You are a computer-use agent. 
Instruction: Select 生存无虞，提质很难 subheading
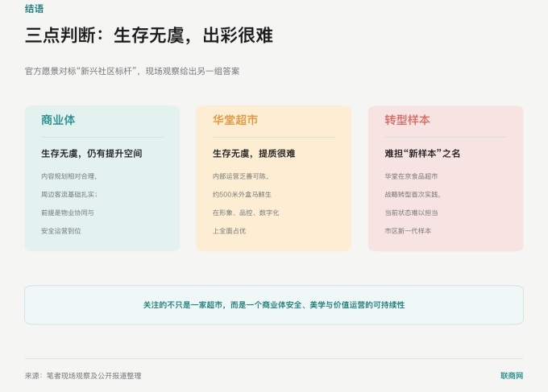[x=254, y=153]
